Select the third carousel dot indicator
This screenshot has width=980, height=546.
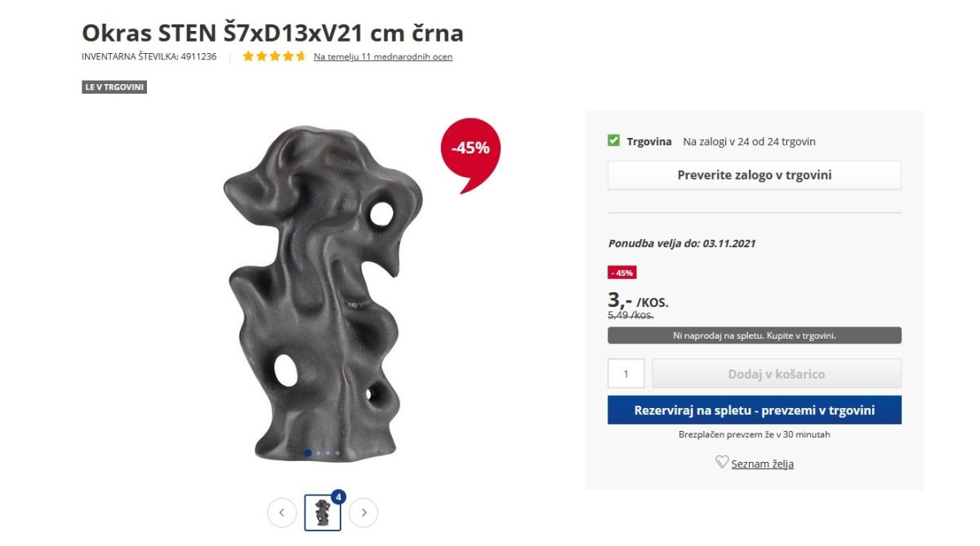327,452
